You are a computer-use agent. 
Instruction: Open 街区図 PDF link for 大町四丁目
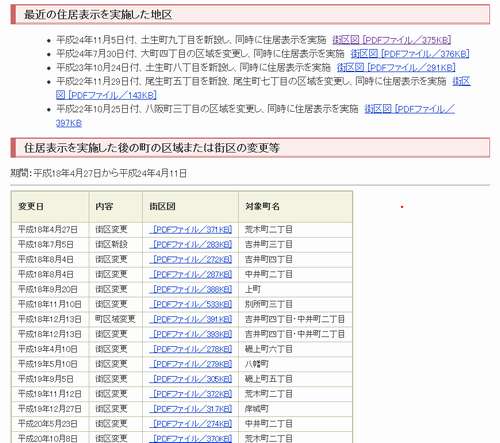410,54
